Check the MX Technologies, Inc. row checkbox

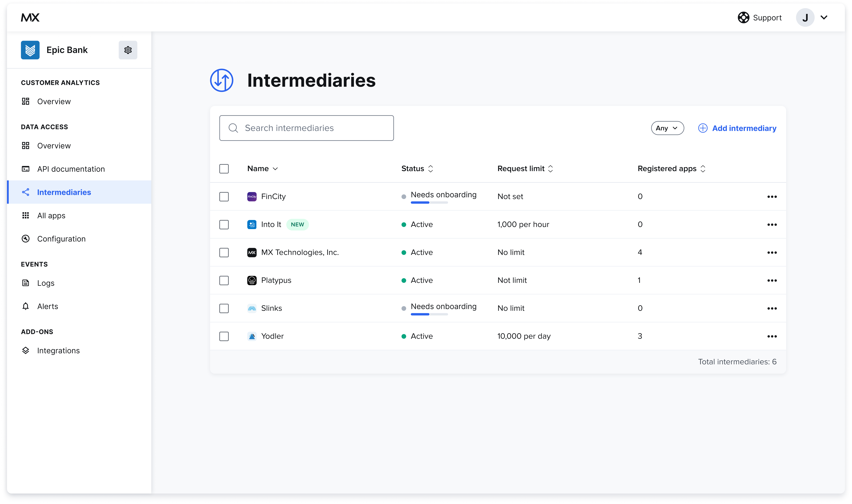[x=224, y=252]
